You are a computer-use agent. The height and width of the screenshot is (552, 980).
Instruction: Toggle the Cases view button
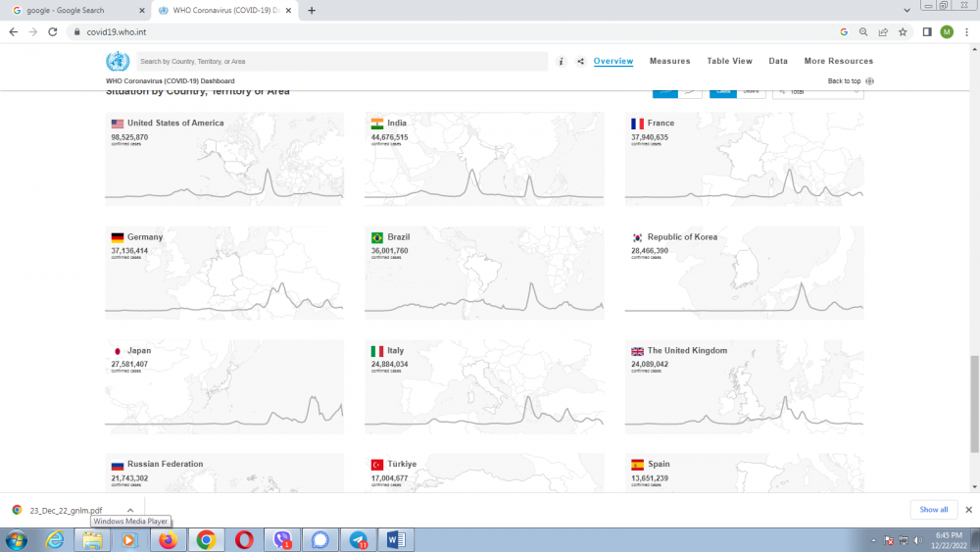tap(723, 91)
